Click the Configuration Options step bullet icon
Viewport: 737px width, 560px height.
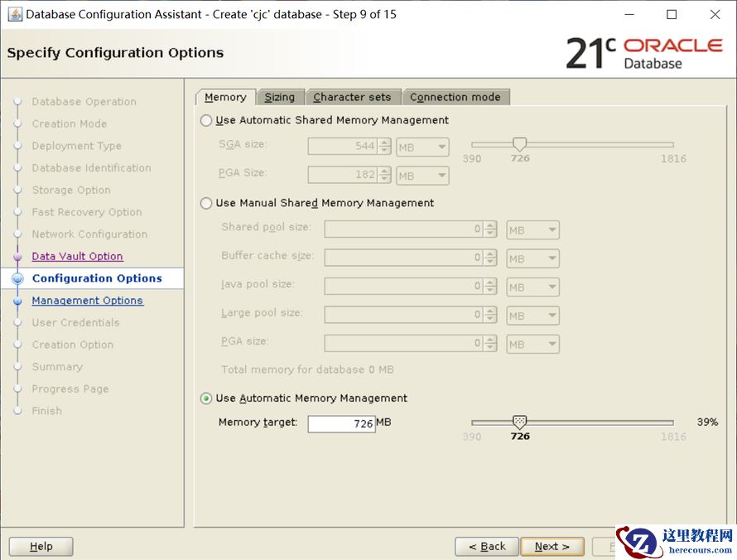18,278
